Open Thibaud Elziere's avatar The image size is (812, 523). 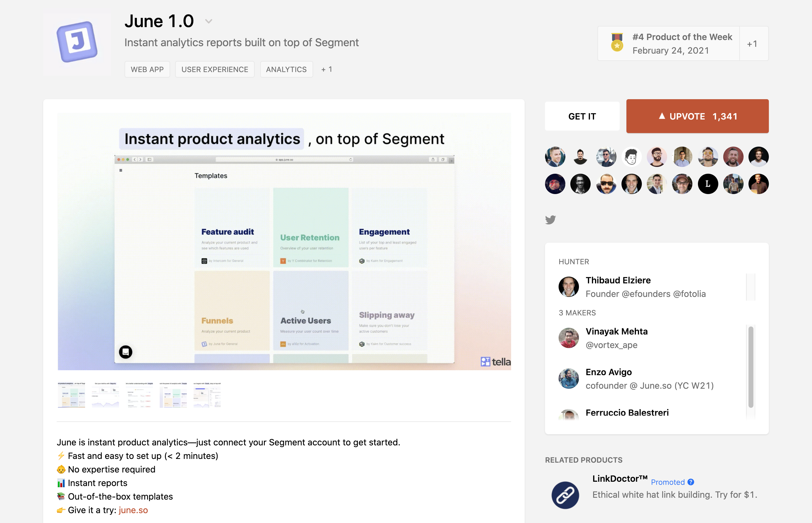coord(569,287)
